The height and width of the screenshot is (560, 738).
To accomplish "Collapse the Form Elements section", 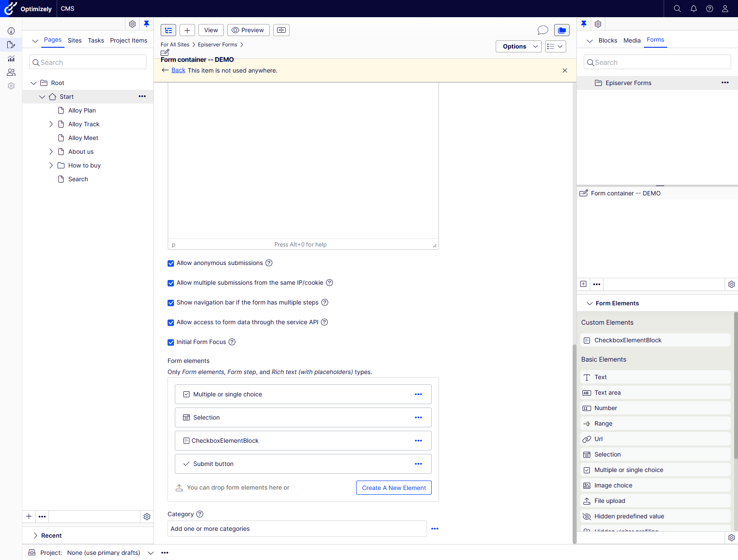I will point(590,303).
